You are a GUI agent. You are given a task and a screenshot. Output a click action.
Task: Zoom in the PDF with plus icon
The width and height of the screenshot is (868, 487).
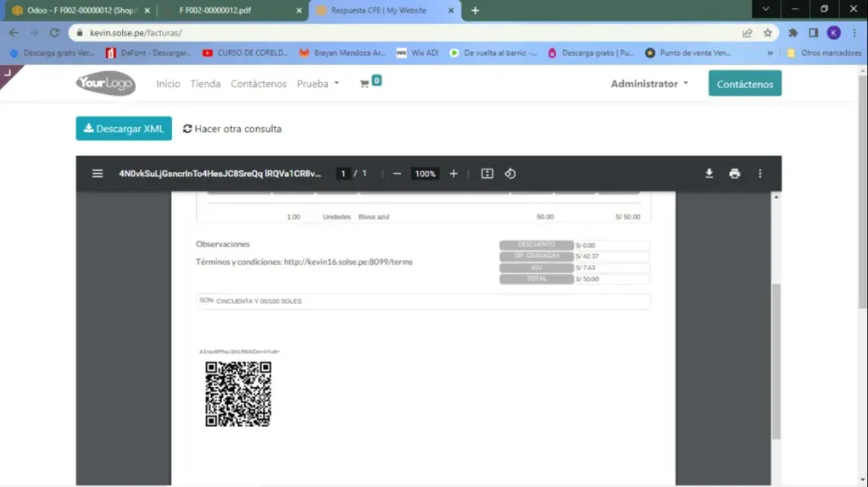tap(453, 174)
